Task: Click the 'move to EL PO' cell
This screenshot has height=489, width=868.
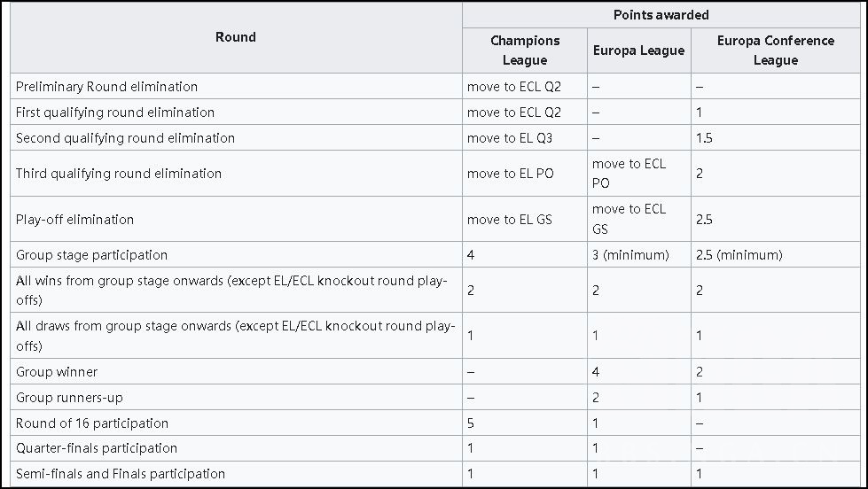Action: pos(511,174)
